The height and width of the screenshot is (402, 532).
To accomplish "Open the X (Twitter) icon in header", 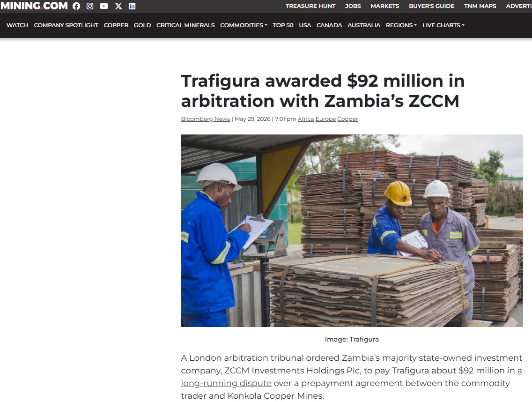I will tap(118, 6).
